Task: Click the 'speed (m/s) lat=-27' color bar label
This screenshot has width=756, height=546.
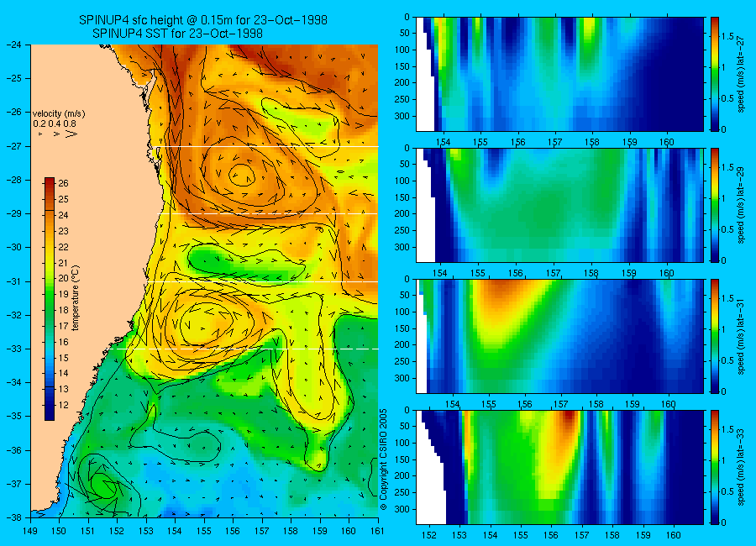Action: coord(742,73)
